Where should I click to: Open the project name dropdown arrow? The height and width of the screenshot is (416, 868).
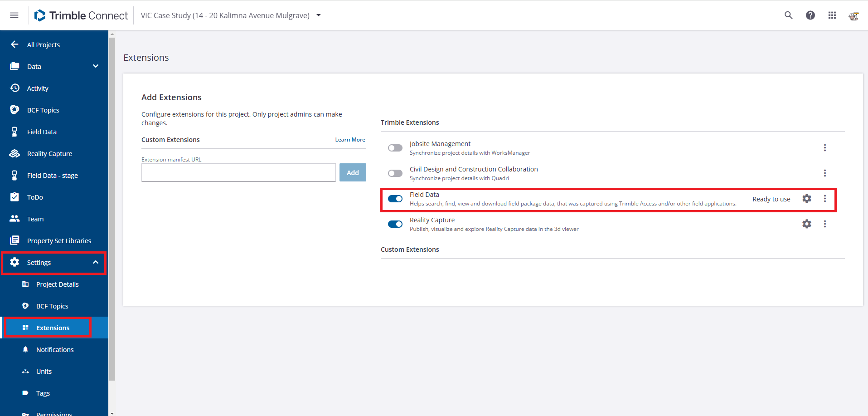point(319,15)
